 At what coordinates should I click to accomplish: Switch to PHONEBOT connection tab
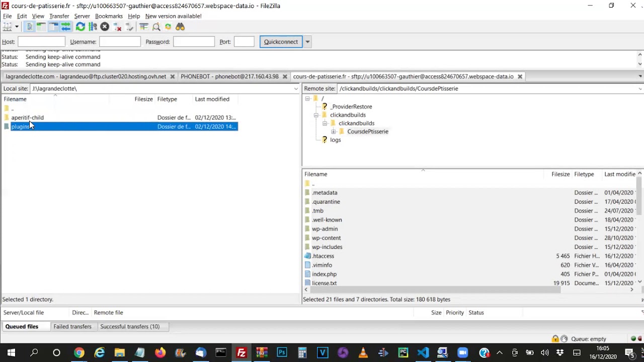[229, 76]
